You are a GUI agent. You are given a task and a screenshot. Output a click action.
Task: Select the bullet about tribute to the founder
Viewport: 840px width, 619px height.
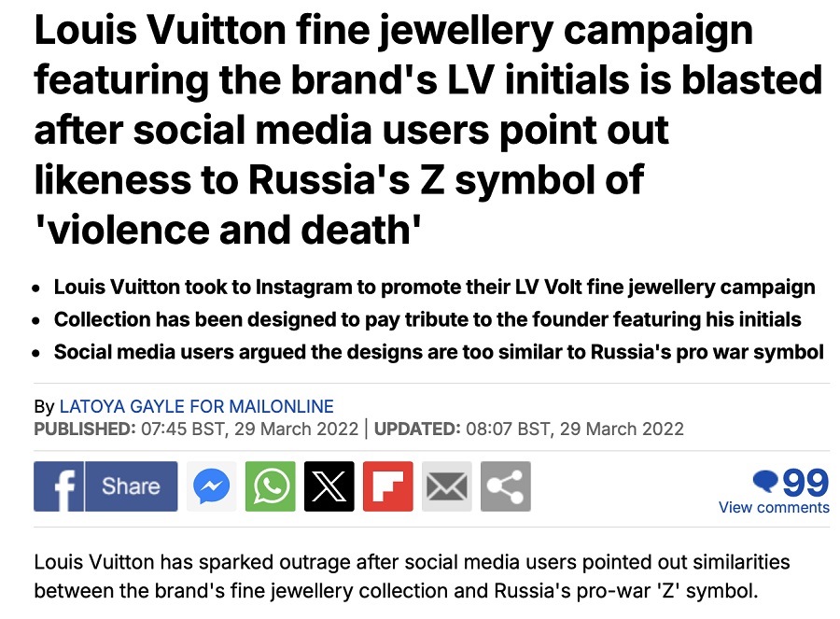427,319
